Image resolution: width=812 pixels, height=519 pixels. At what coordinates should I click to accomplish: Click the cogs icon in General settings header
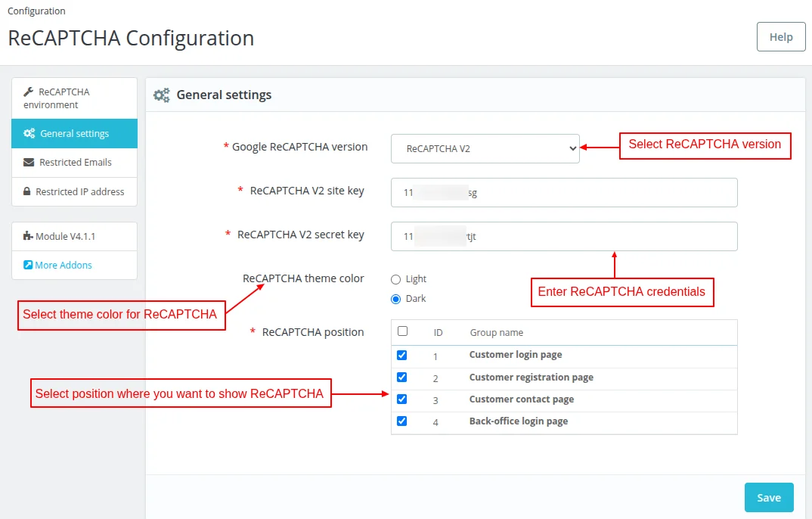161,95
